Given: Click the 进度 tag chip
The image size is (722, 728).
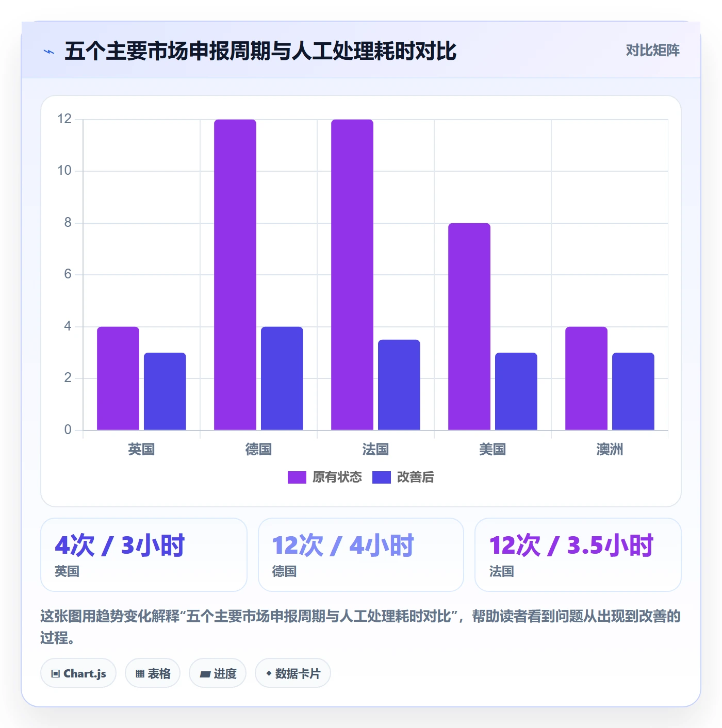Looking at the screenshot, I should coord(218,673).
